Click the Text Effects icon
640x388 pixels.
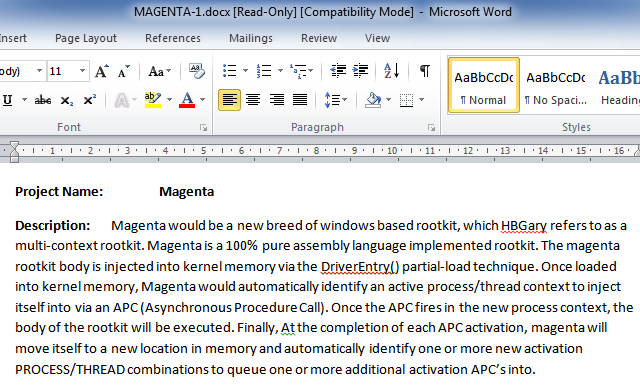122,100
